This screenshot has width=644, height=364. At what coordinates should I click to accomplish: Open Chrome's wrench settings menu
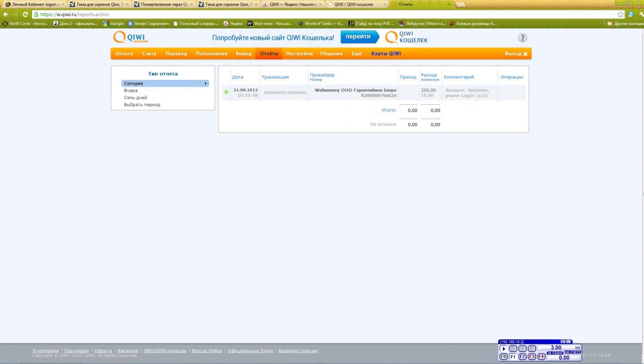point(641,15)
